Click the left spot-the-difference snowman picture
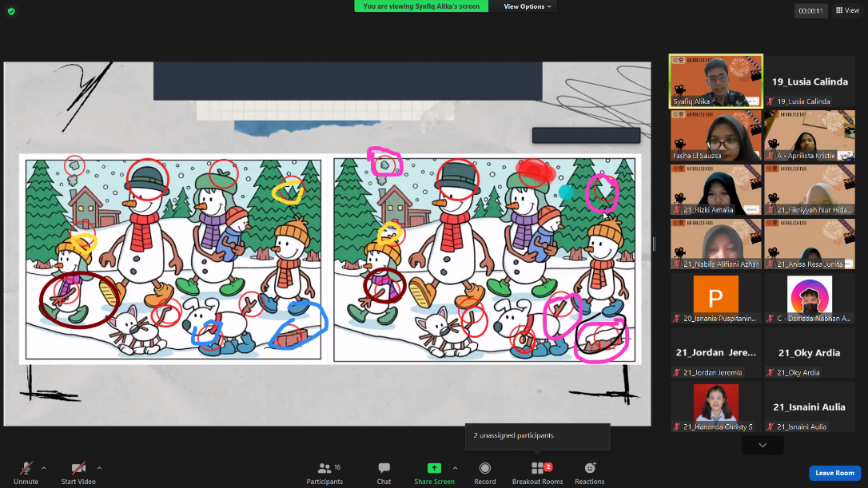868x488 pixels. [x=173, y=260]
